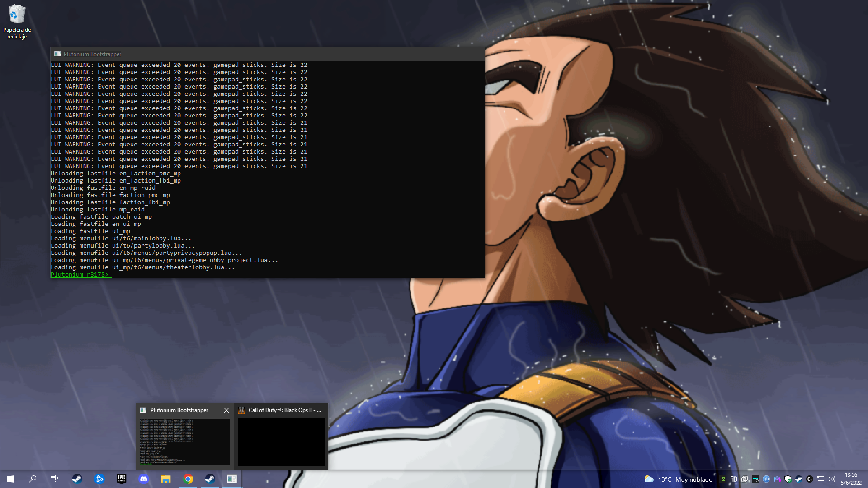Screen dimensions: 868x488
Task: Open the Steam icon in the system tray
Action: [799, 479]
